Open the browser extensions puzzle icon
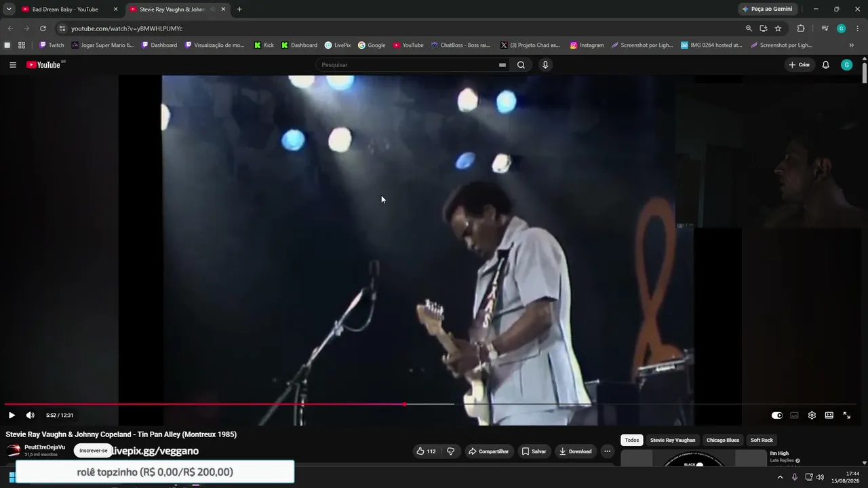Image resolution: width=868 pixels, height=488 pixels. (801, 28)
